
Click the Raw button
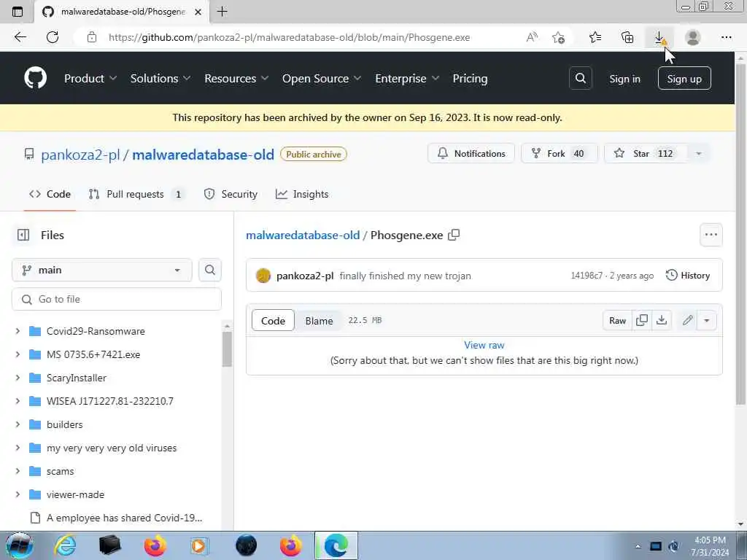[617, 321]
